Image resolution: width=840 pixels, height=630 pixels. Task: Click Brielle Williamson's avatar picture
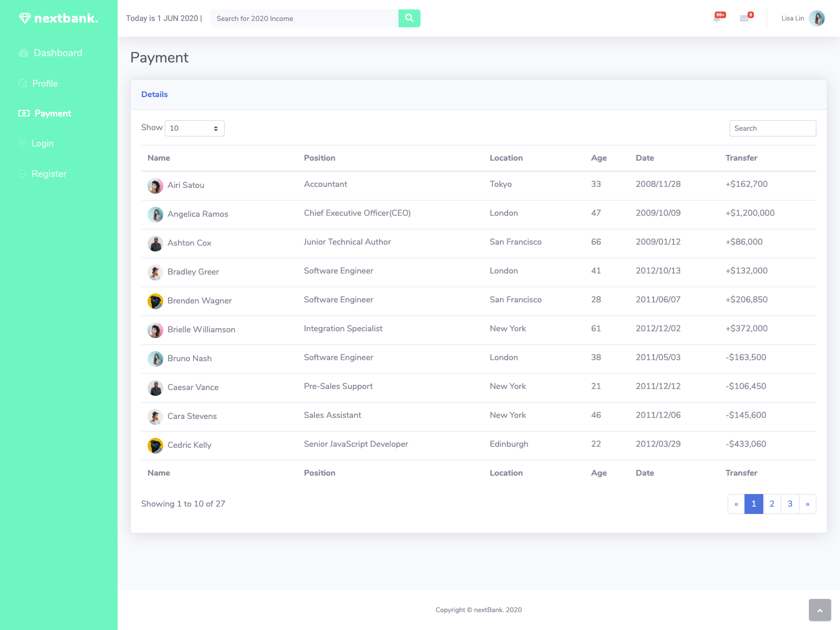[155, 330]
